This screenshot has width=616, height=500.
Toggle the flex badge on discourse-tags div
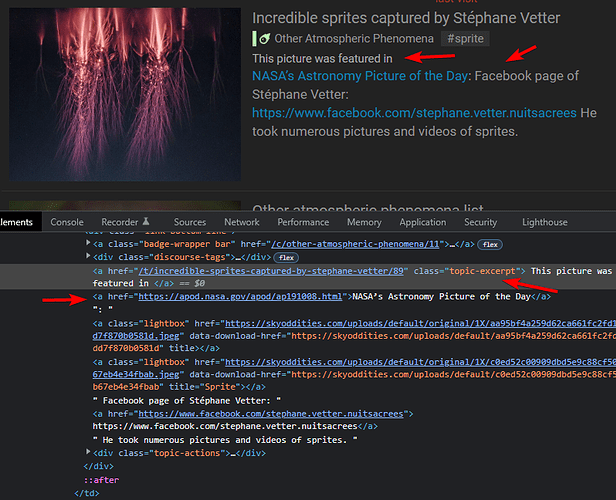tap(286, 258)
